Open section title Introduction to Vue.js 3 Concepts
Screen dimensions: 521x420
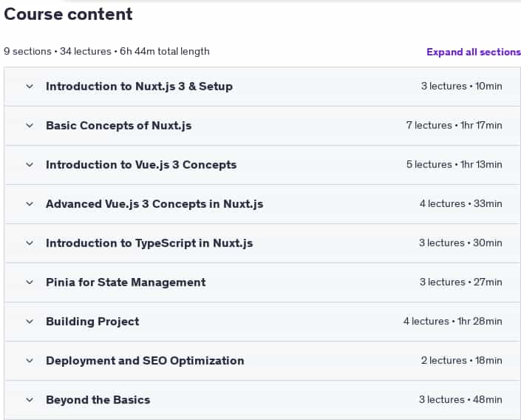141,165
